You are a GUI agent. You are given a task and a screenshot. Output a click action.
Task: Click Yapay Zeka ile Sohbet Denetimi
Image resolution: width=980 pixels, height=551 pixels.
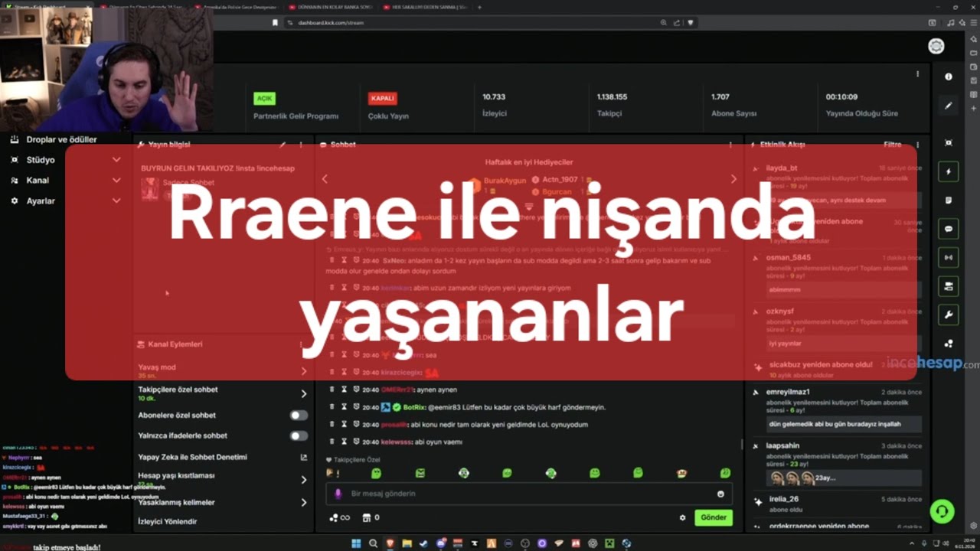point(192,457)
